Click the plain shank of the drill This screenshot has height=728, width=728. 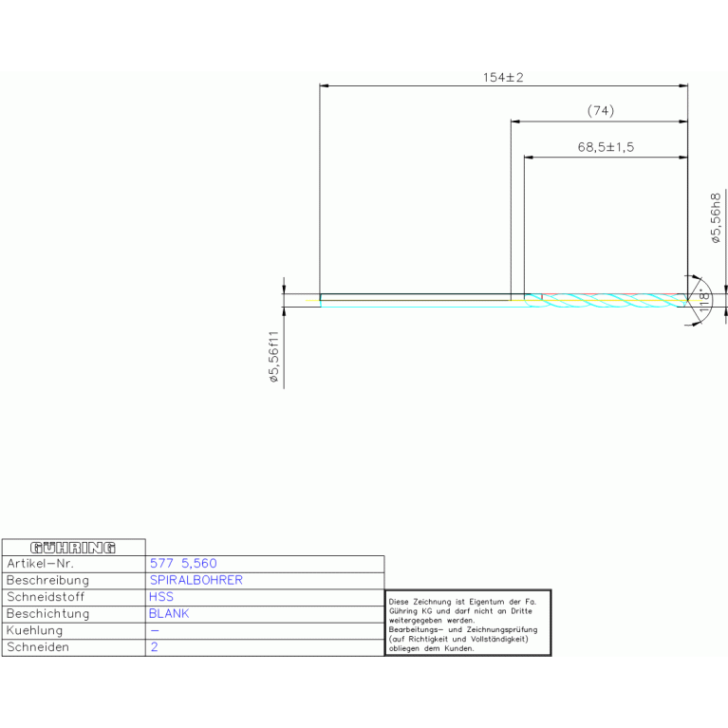tap(418, 299)
